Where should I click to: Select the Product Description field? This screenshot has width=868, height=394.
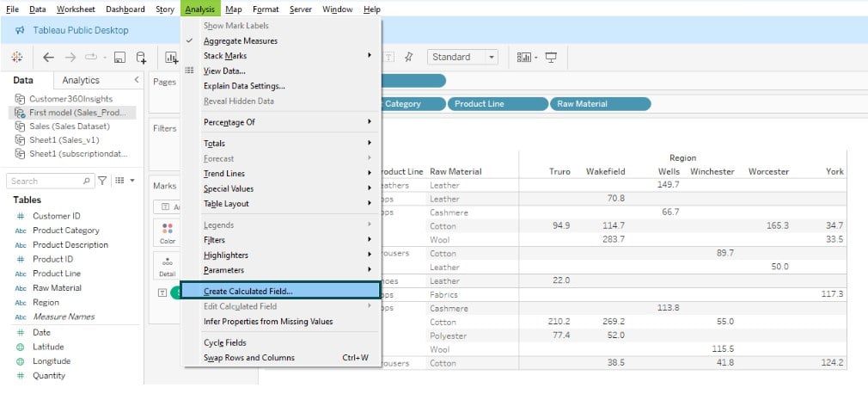coord(70,245)
